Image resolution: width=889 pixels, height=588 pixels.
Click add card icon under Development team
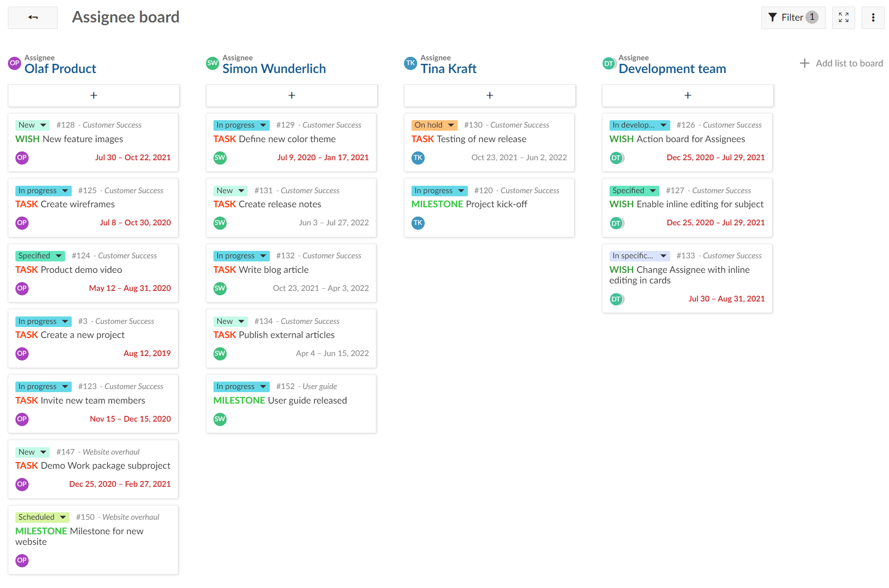[x=687, y=95]
